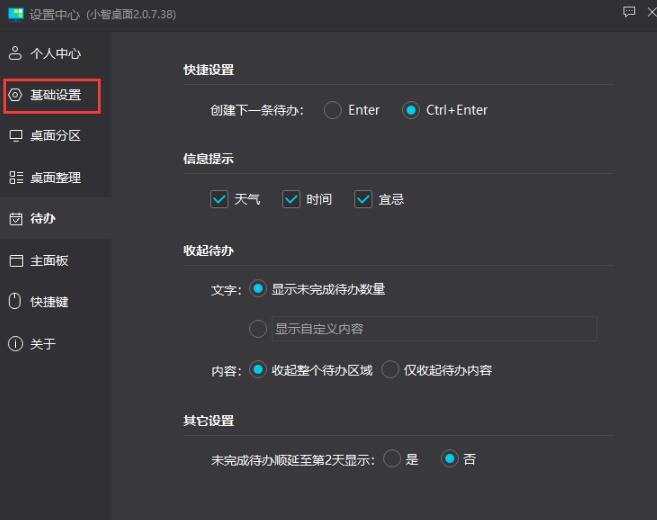Select the Enter radio button

point(332,110)
